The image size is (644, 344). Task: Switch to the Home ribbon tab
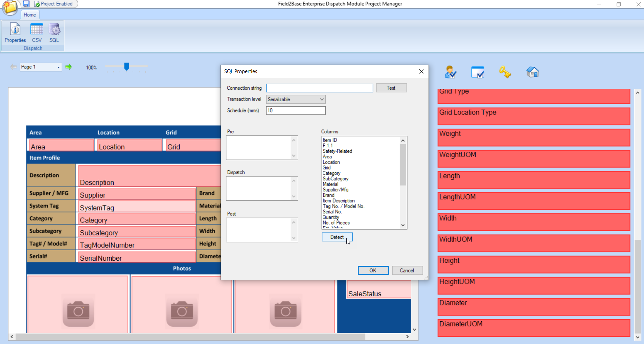coord(30,15)
